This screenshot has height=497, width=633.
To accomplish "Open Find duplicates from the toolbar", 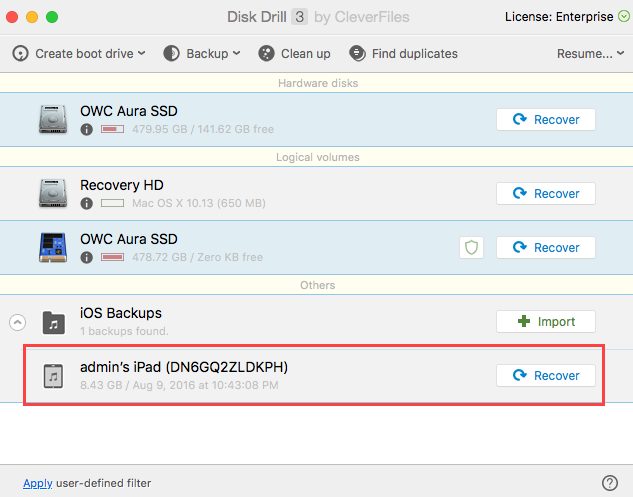I will click(403, 53).
